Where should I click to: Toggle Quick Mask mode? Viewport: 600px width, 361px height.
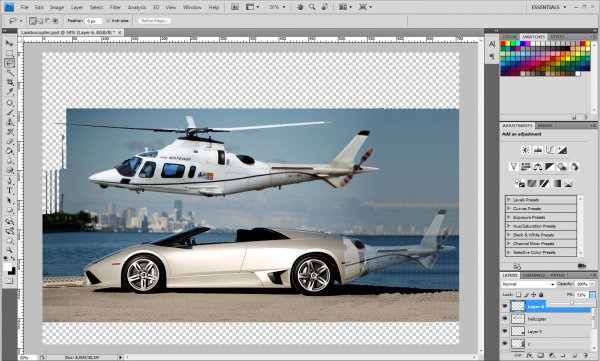9,281
